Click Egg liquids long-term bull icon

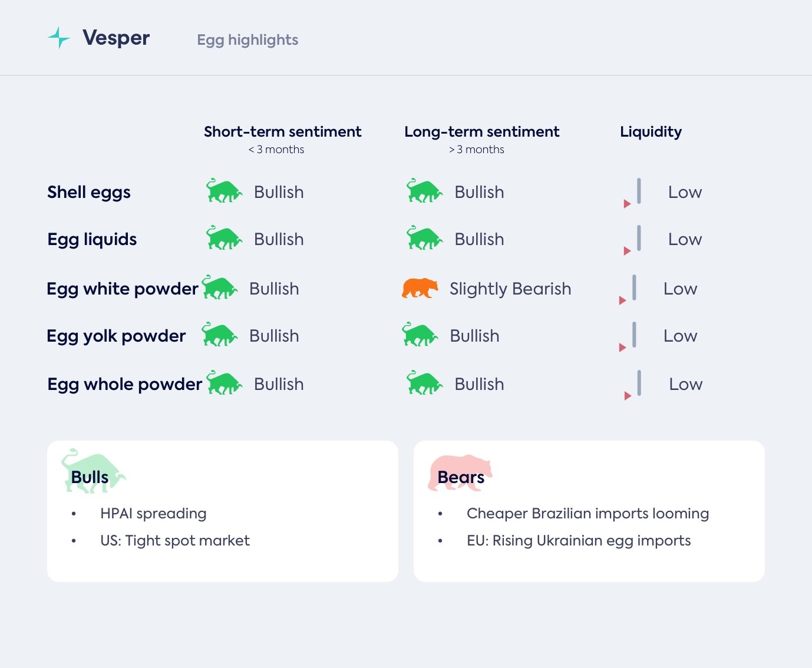(x=424, y=238)
